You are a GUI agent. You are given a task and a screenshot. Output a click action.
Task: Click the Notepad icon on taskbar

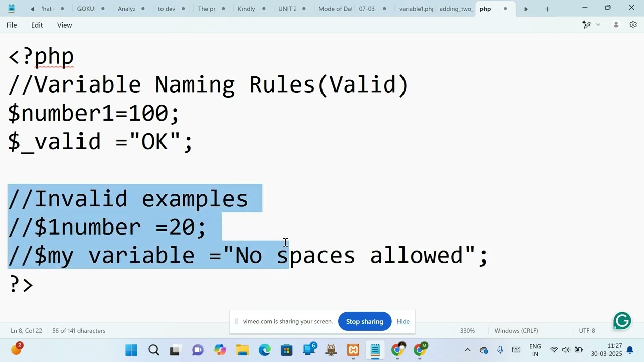click(x=375, y=350)
